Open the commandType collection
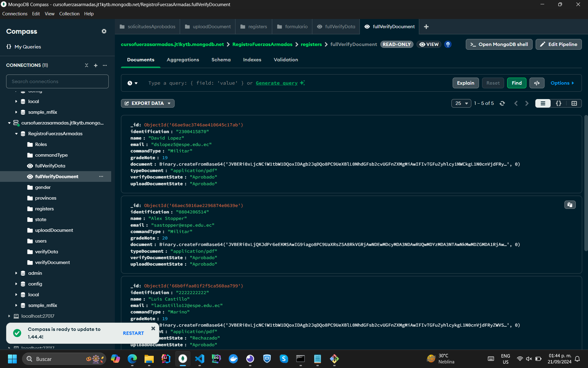The image size is (588, 368). click(x=51, y=155)
